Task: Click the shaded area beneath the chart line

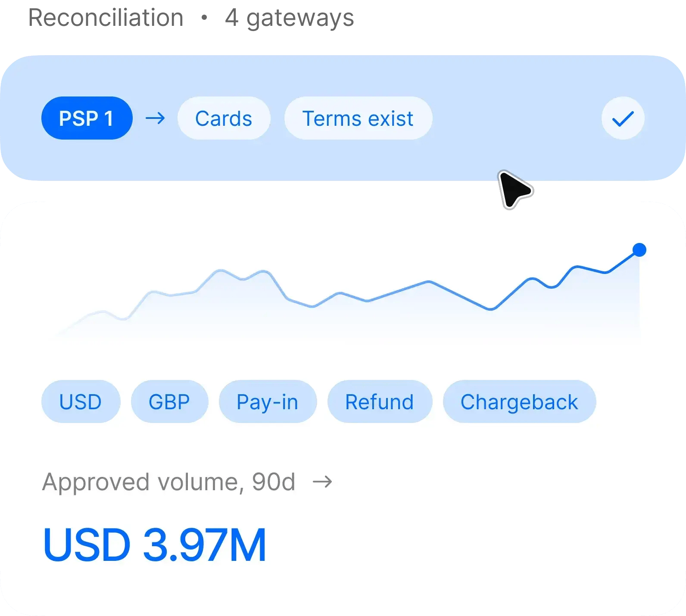Action: (345, 319)
